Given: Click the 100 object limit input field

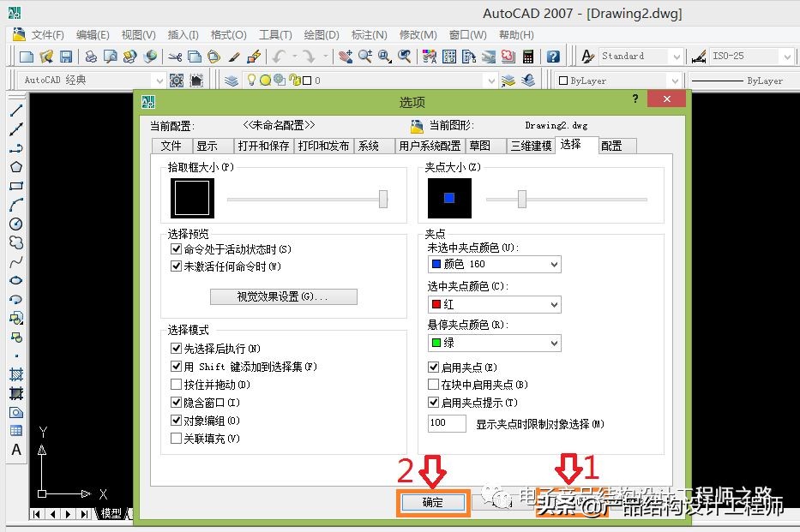Looking at the screenshot, I should 447,423.
